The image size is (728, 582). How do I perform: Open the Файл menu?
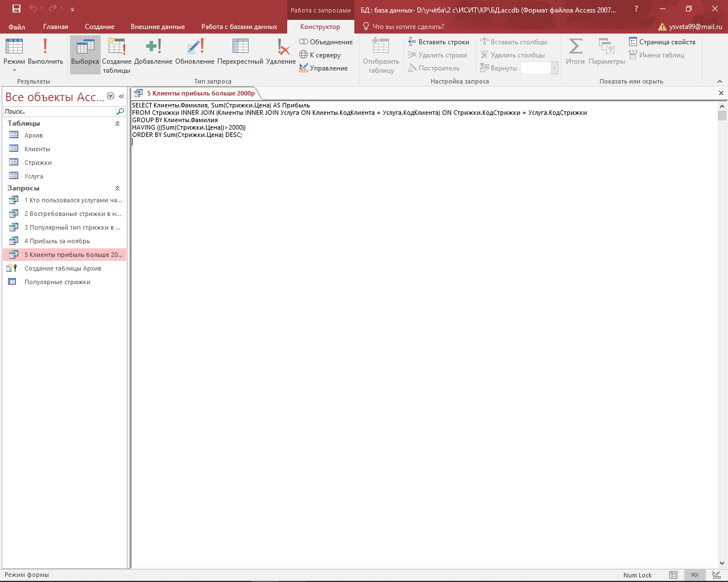tap(17, 27)
